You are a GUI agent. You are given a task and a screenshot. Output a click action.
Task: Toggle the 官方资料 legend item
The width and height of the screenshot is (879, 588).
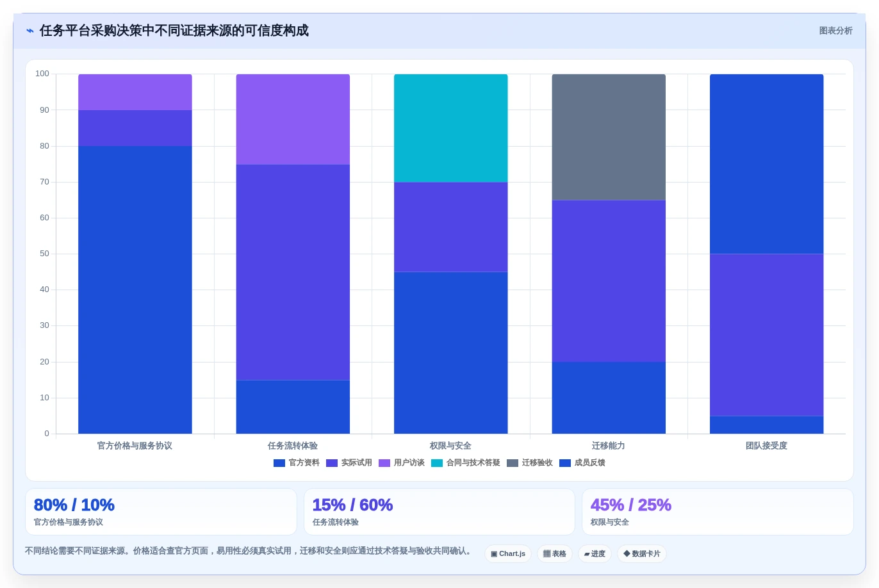296,462
